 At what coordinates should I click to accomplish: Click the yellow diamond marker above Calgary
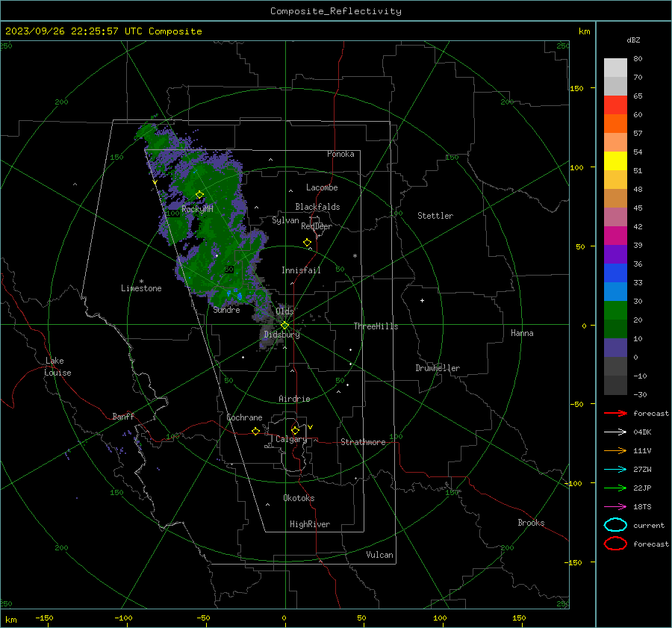[295, 430]
